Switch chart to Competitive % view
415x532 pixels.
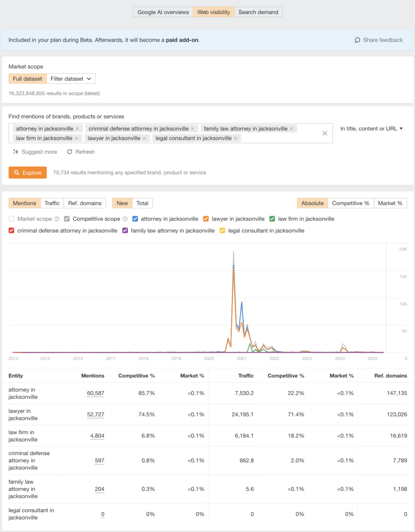point(351,203)
